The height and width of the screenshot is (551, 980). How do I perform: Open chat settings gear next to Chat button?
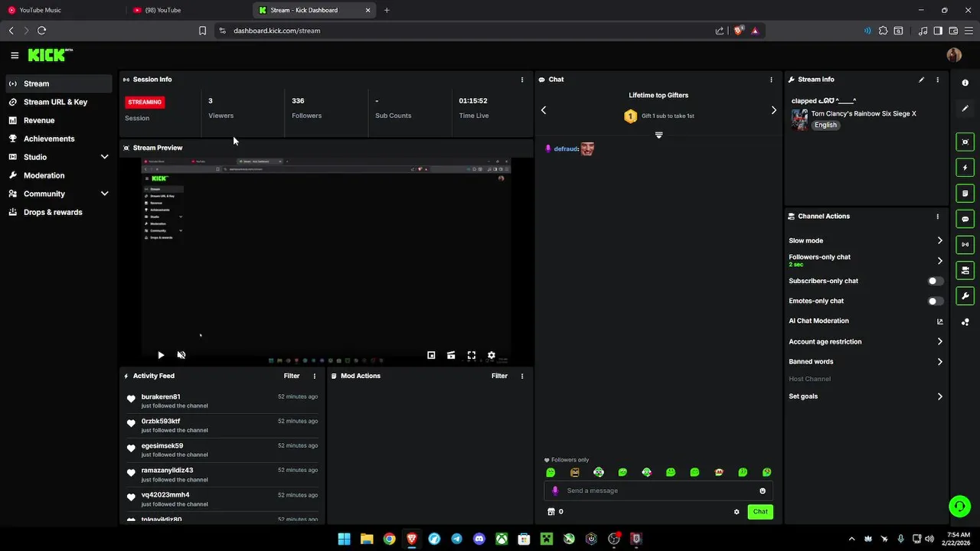pos(737,512)
